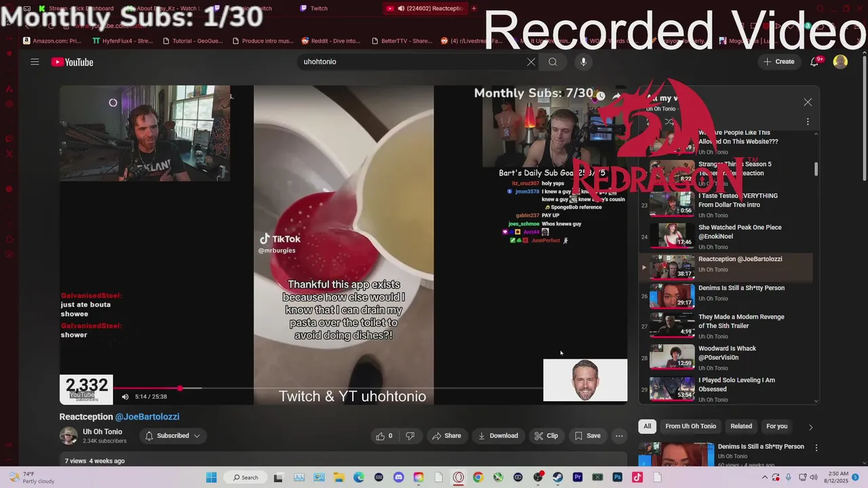This screenshot has width=868, height=488.
Task: Play Woodward Is Whack playlist video
Action: click(x=726, y=357)
